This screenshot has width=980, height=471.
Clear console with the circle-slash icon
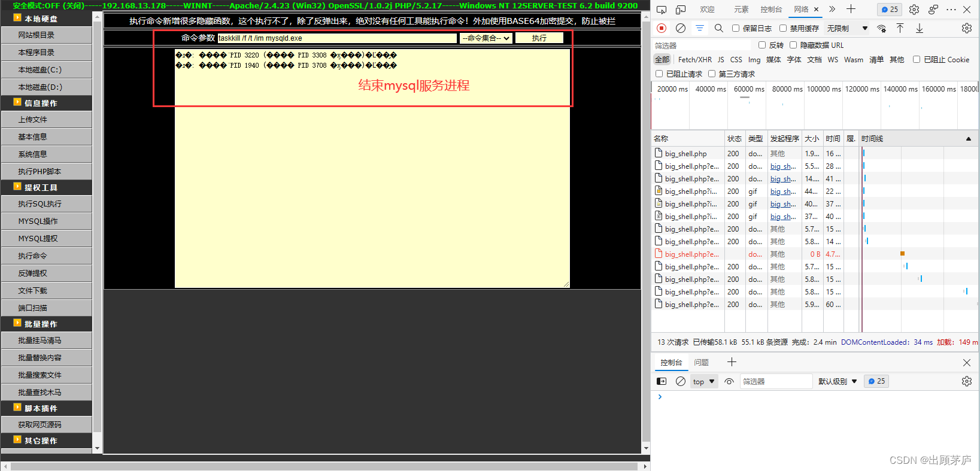pyautogui.click(x=681, y=381)
